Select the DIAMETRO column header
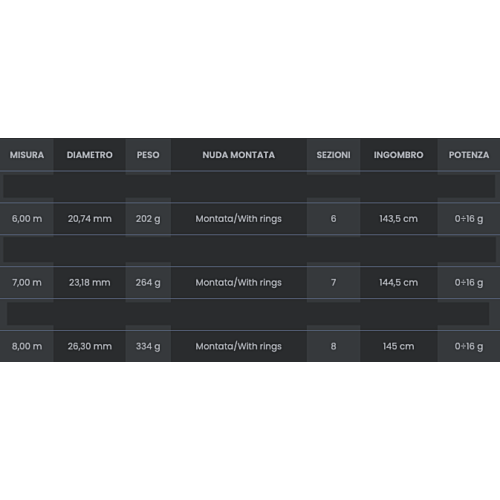 [90, 155]
